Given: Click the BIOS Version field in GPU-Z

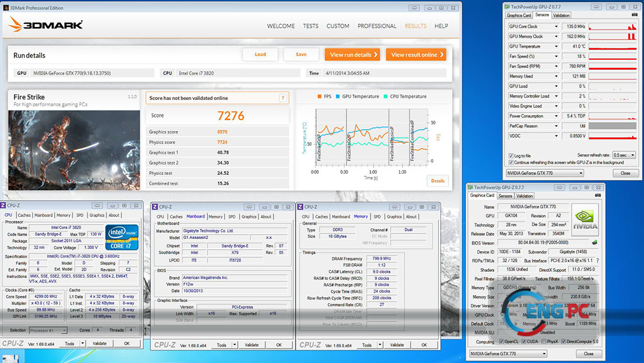Looking at the screenshot, I should click(x=543, y=242).
